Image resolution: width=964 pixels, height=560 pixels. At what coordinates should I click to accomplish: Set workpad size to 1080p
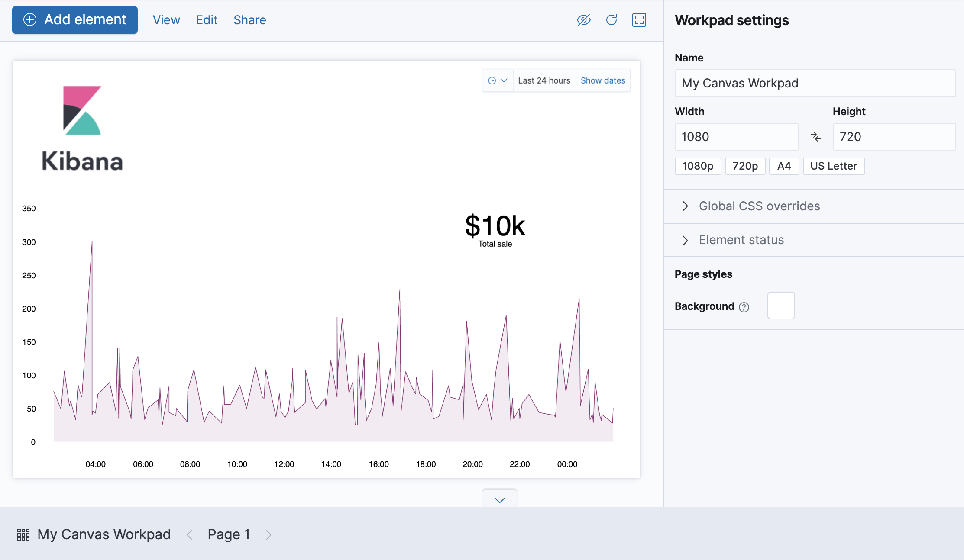[697, 166]
